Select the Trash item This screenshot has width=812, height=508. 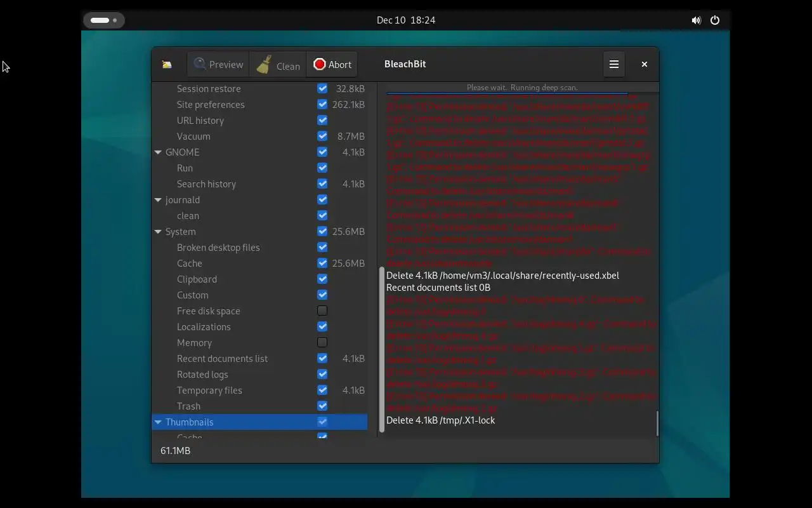point(188,406)
